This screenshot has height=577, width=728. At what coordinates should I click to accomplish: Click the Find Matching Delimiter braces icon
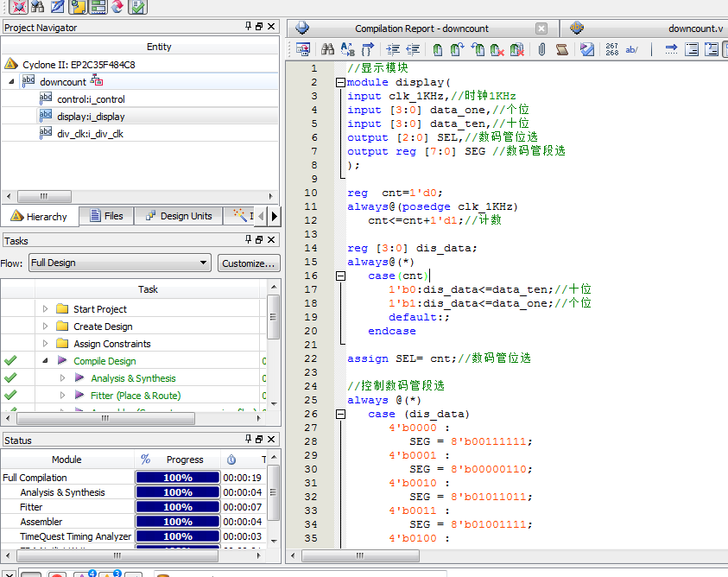pyautogui.click(x=368, y=50)
